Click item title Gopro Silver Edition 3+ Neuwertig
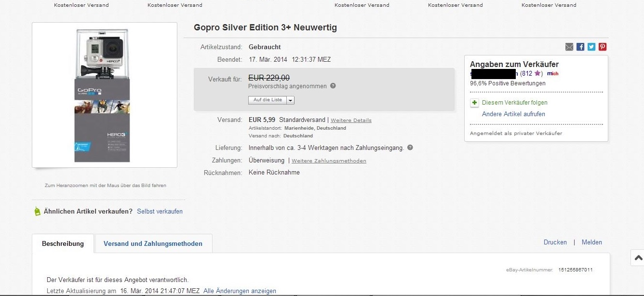This screenshot has width=644, height=296. tap(265, 27)
